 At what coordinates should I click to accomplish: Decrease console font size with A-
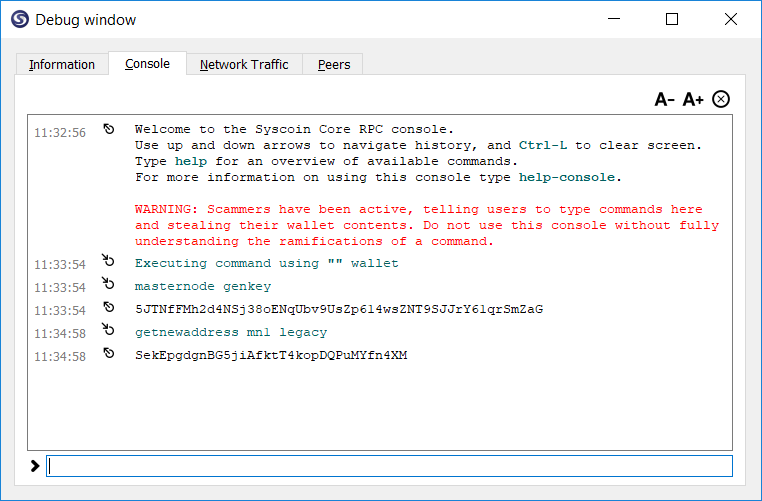point(664,99)
